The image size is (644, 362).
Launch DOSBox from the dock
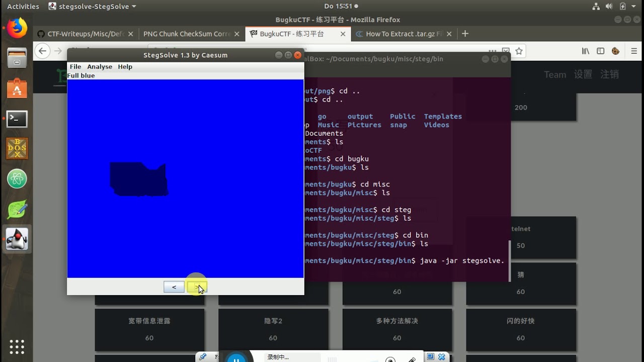click(x=17, y=149)
